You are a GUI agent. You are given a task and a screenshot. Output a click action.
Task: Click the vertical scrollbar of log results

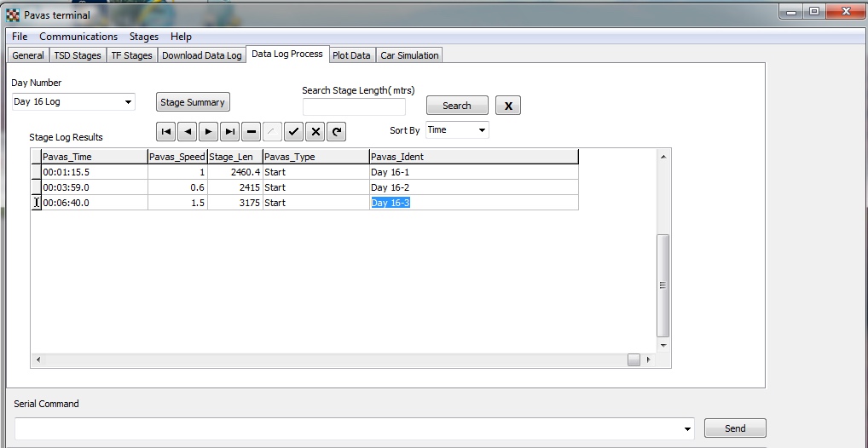tap(663, 285)
